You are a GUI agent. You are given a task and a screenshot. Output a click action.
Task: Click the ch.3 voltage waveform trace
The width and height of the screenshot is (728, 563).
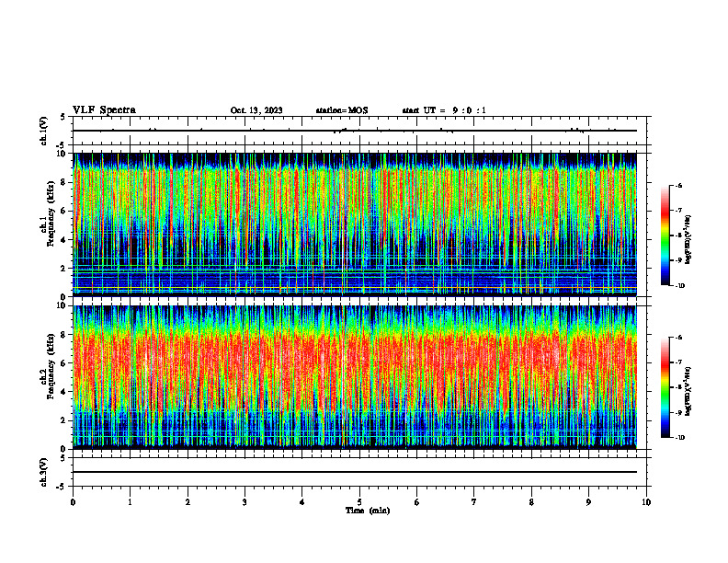[x=355, y=472]
